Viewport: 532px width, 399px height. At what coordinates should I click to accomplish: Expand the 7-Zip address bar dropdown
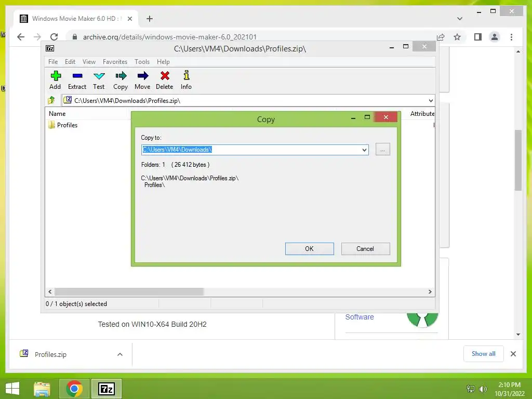431,100
